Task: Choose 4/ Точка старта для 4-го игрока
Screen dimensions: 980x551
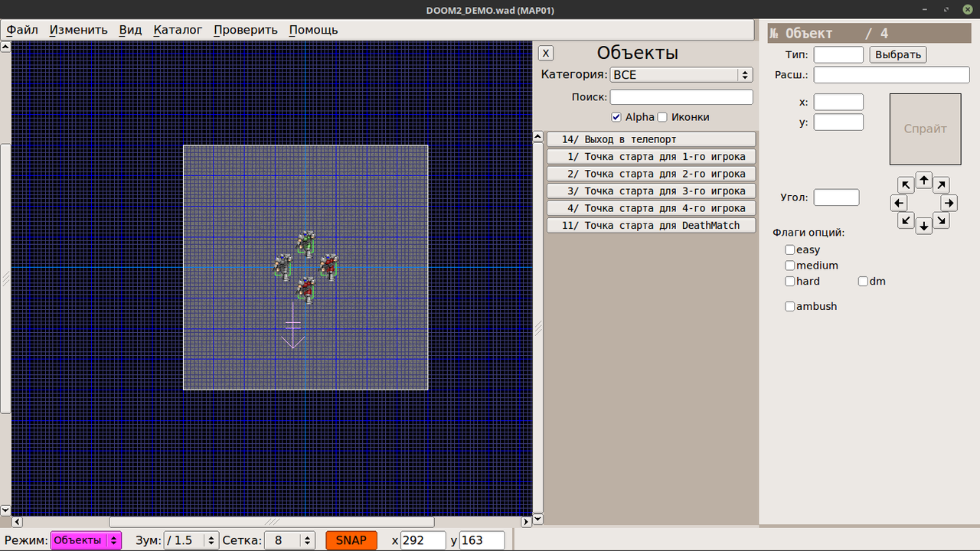Action: coord(652,208)
